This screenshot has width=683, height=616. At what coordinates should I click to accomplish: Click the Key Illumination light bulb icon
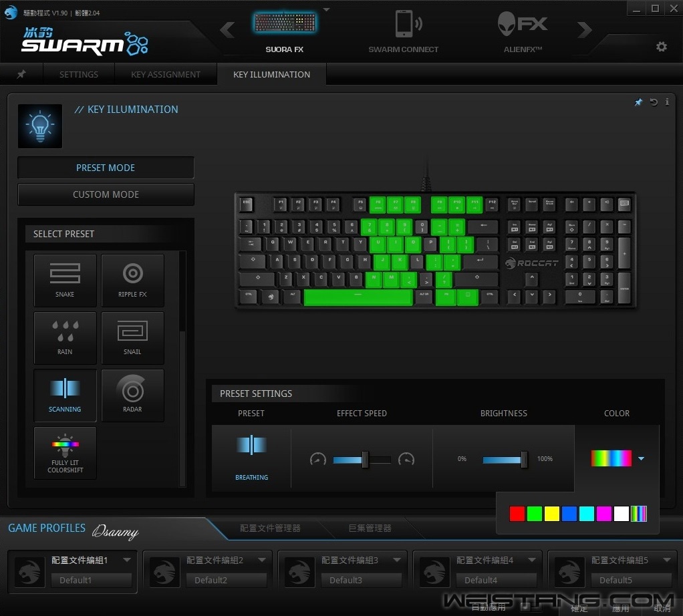click(x=40, y=126)
